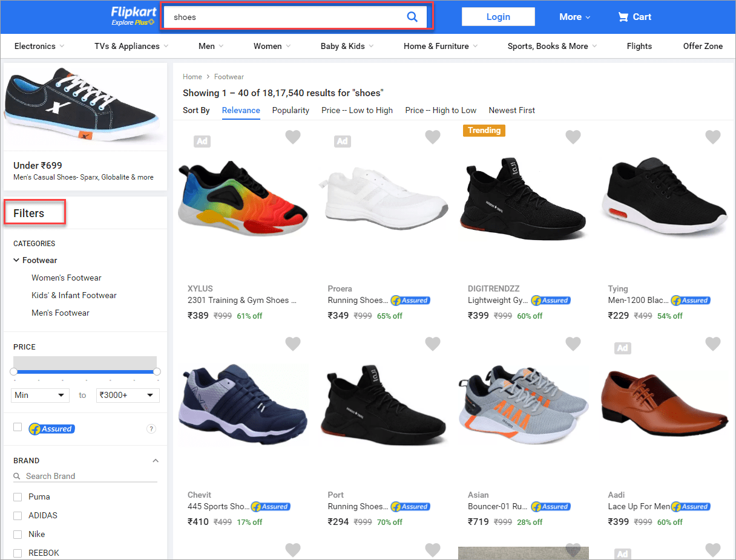The image size is (736, 560).
Task: Select Kids' & Infant Footwear category
Action: [x=74, y=295]
